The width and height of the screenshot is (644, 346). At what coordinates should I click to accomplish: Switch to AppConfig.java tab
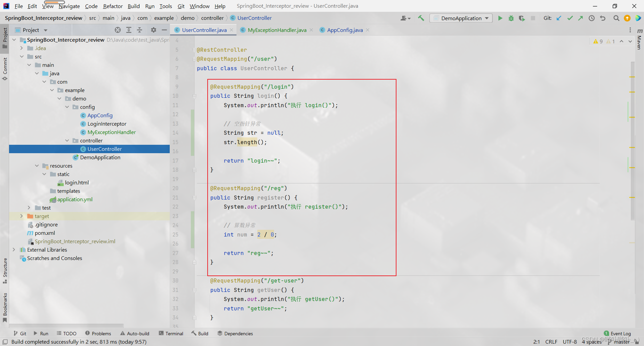point(345,30)
